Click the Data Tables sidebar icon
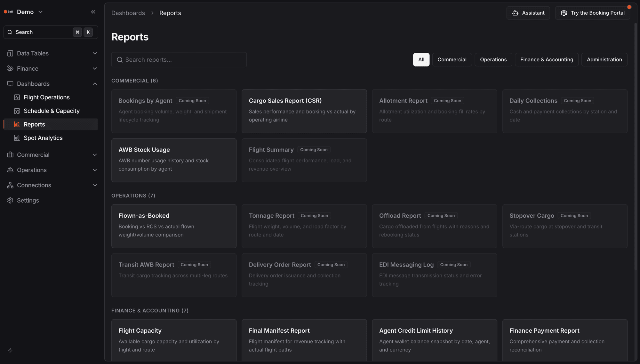This screenshot has height=364, width=640. coord(10,53)
